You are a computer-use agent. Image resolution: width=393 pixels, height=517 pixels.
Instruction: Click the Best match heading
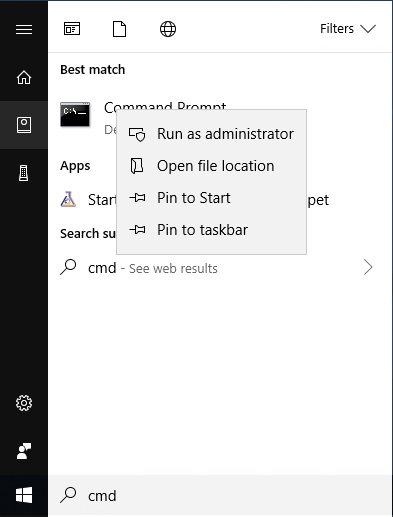tap(93, 70)
